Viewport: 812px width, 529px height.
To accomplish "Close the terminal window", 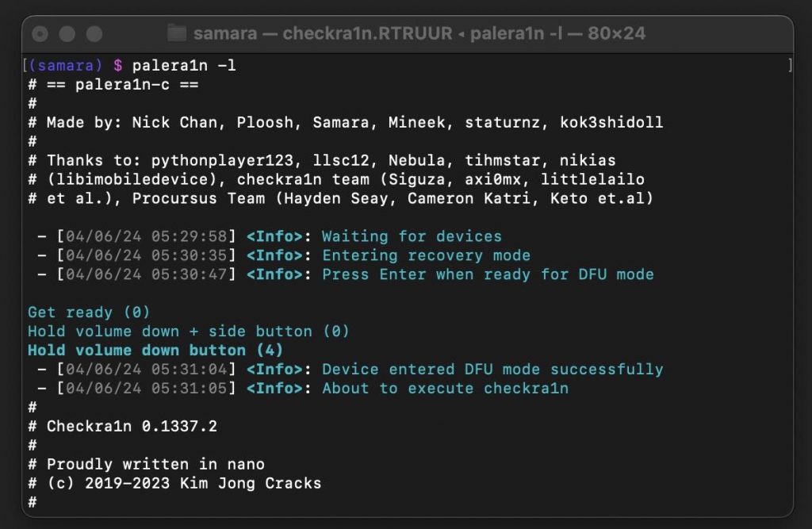I will 40,34.
